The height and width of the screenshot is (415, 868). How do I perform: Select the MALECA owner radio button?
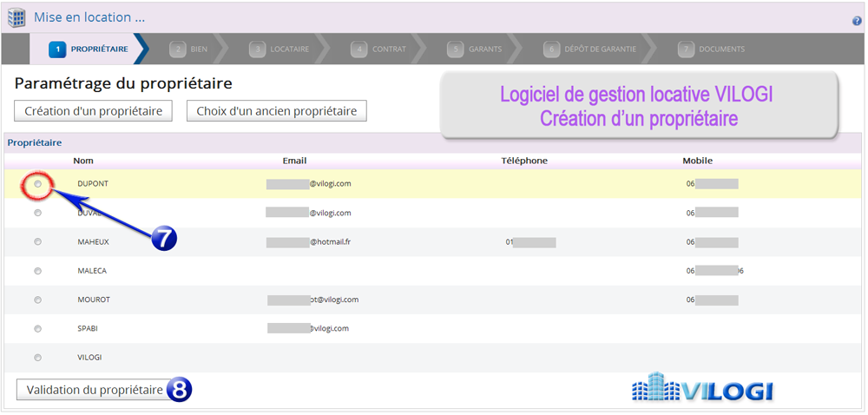point(37,271)
